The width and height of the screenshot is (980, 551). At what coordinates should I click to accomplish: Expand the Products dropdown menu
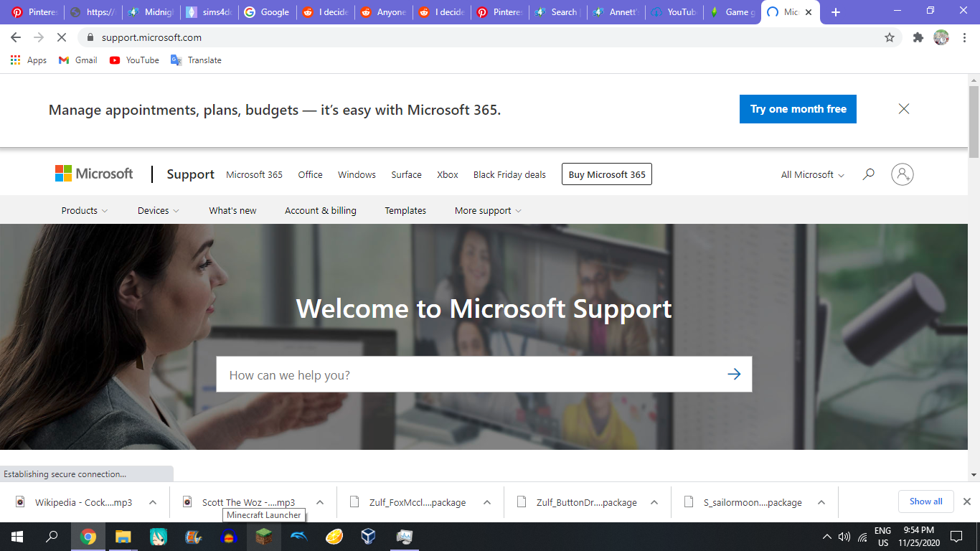coord(85,210)
